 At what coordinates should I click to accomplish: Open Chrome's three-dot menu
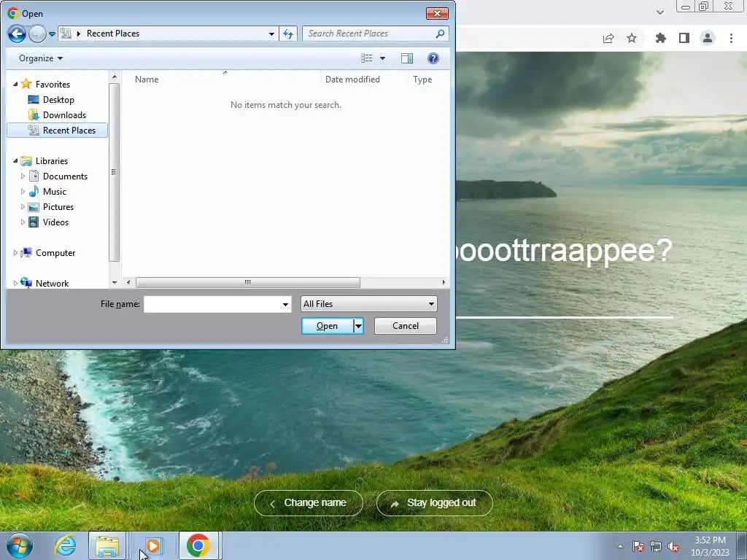(x=731, y=38)
